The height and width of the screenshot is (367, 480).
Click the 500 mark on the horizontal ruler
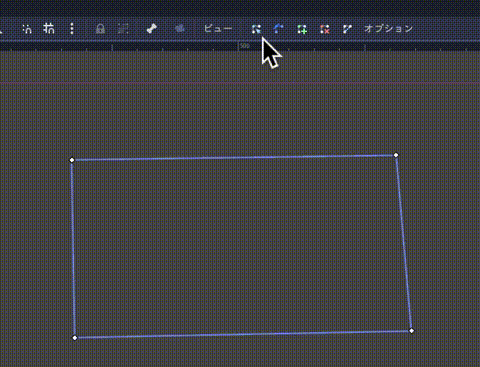click(245, 46)
